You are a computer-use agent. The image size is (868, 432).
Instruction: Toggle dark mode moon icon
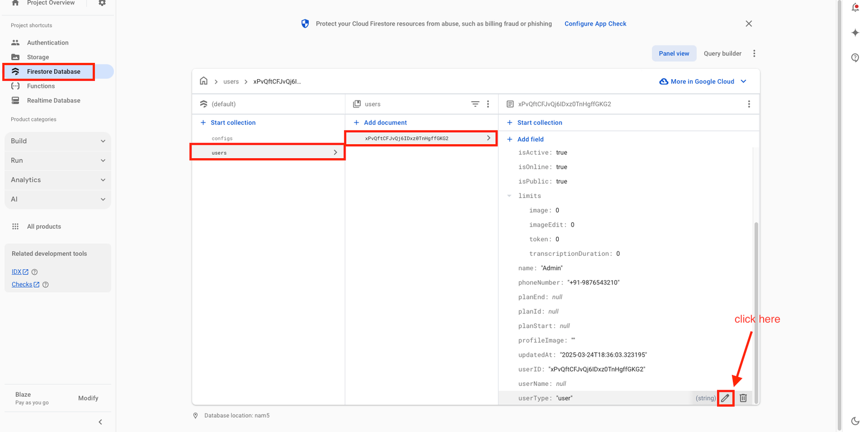855,421
